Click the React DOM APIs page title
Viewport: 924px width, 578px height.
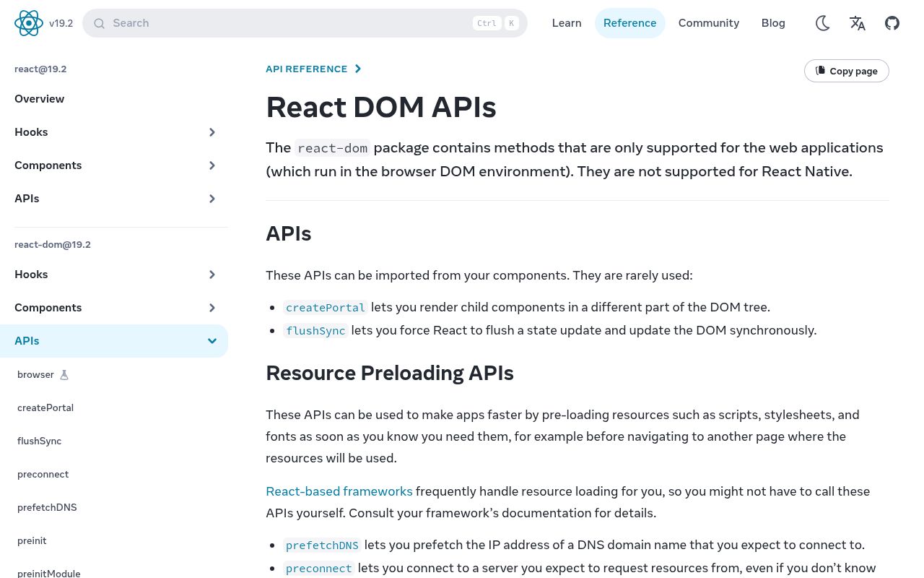coord(381,108)
